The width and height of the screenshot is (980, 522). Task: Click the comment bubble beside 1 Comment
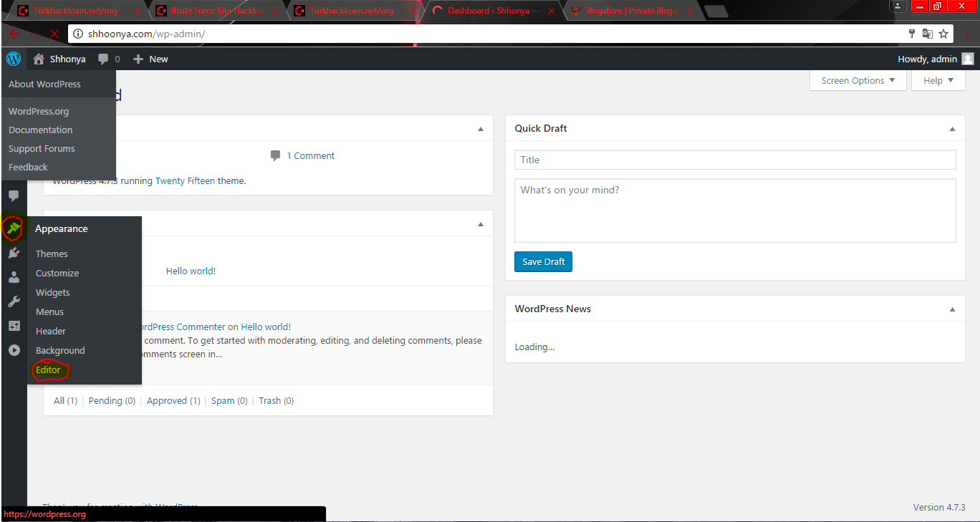(x=276, y=155)
